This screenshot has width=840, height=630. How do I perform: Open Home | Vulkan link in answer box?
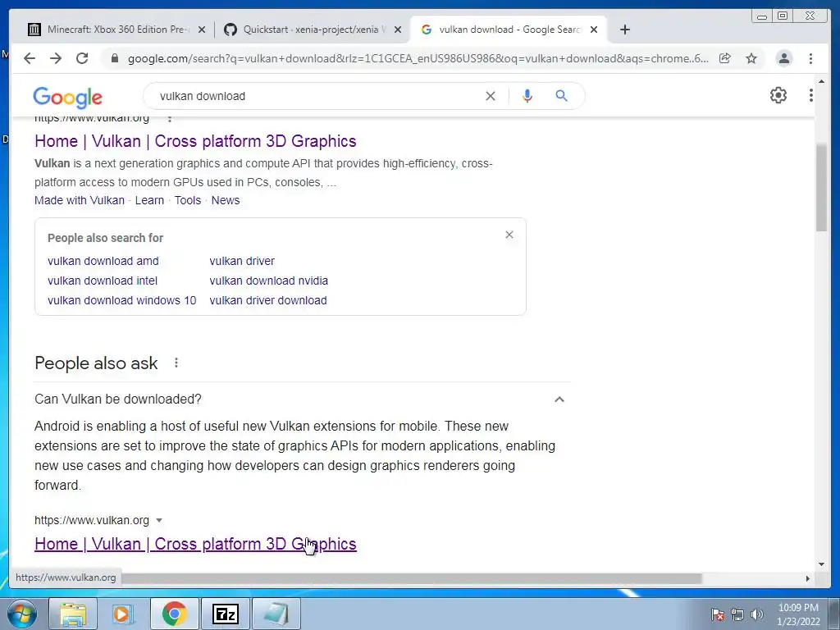[195, 544]
